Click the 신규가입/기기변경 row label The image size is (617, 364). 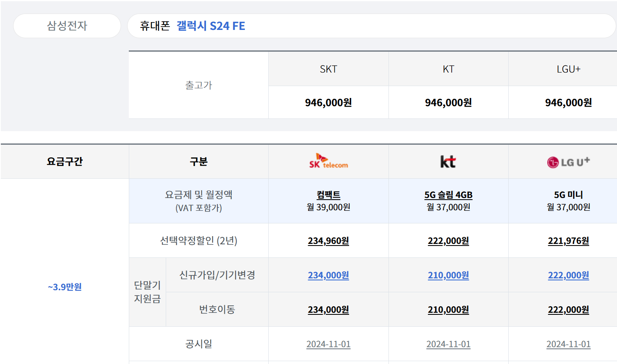pos(217,275)
